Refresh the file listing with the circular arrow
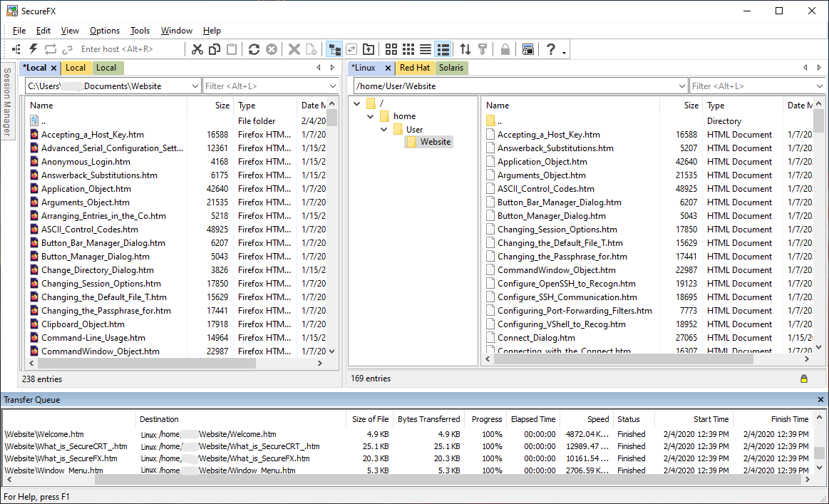Screen dimensions: 829x504 pos(254,49)
